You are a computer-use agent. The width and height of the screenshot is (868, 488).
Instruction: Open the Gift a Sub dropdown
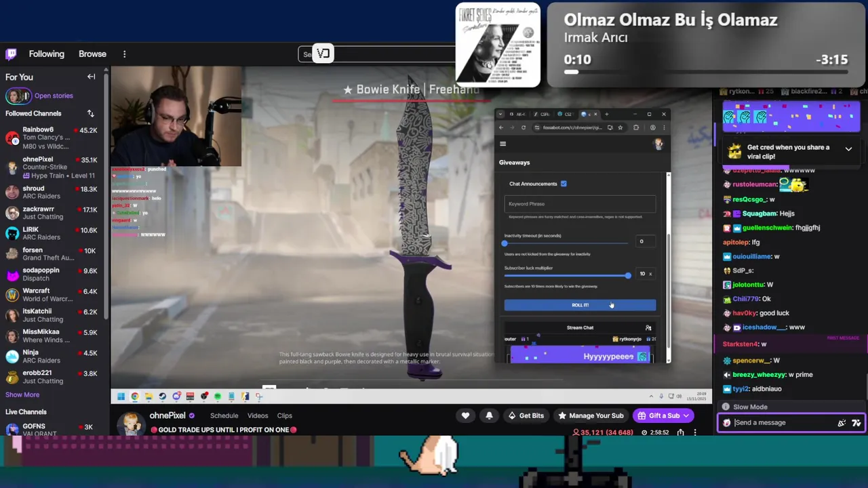click(663, 415)
